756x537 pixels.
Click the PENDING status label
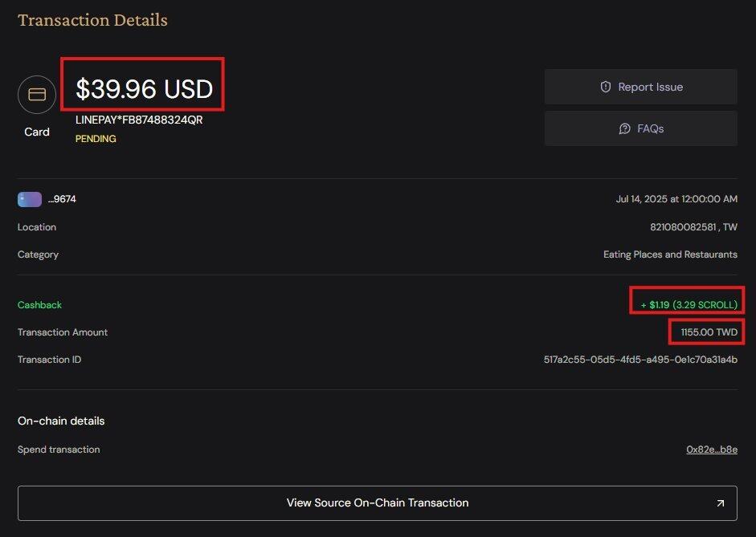point(96,139)
